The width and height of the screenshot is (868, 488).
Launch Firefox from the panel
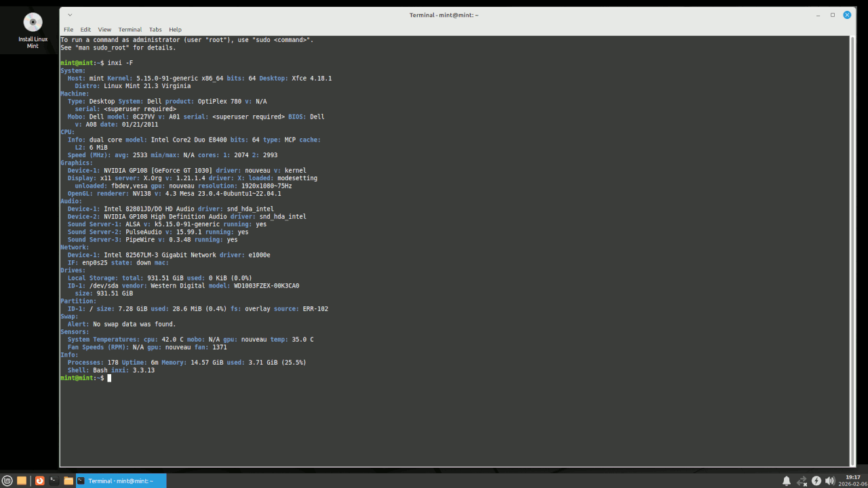[x=39, y=481]
